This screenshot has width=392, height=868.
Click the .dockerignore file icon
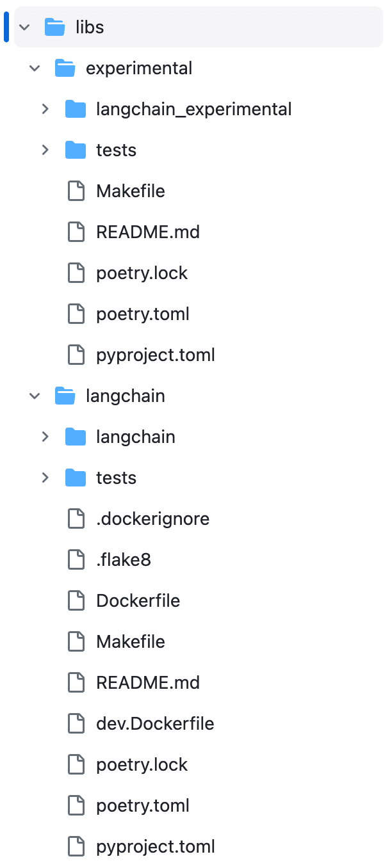coord(76,518)
